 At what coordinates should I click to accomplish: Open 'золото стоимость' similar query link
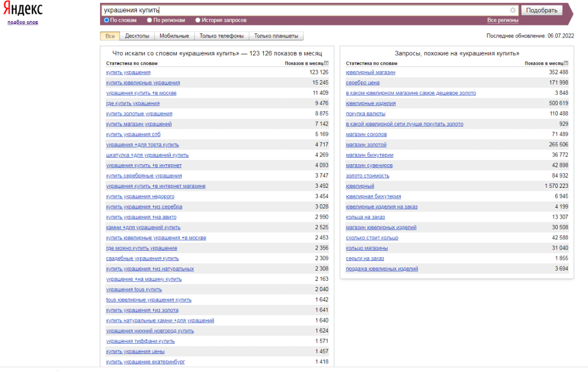coord(368,176)
